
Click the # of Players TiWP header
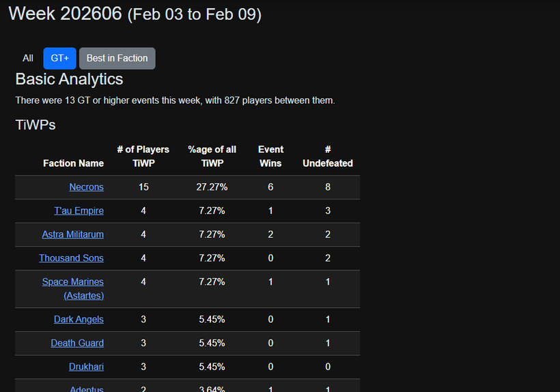143,156
